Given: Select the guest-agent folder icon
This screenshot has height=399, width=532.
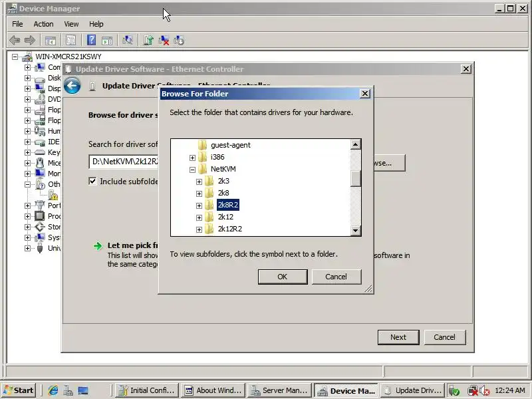Looking at the screenshot, I should coord(202,145).
